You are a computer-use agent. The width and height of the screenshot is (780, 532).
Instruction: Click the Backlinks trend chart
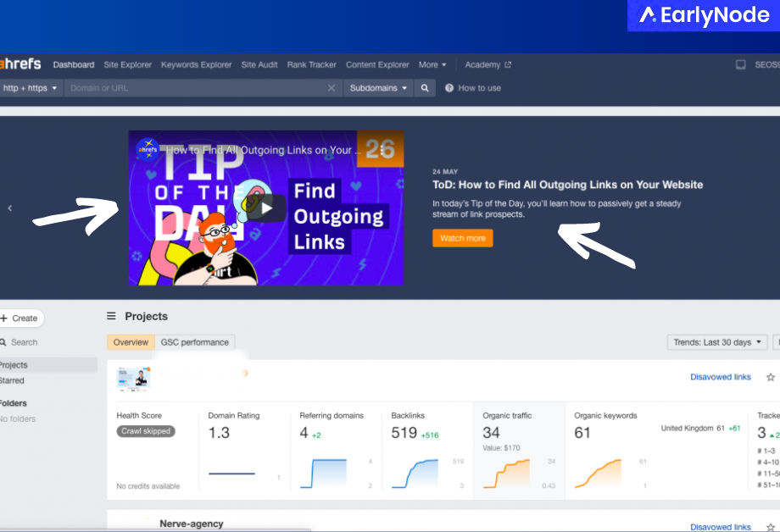(x=415, y=474)
